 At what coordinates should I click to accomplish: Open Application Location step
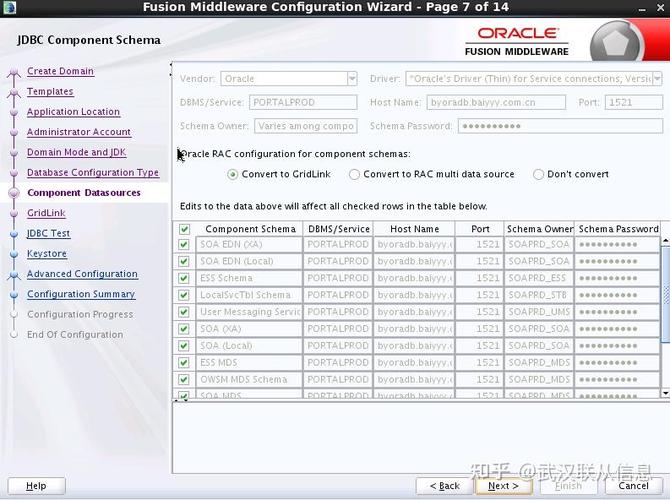click(x=73, y=112)
